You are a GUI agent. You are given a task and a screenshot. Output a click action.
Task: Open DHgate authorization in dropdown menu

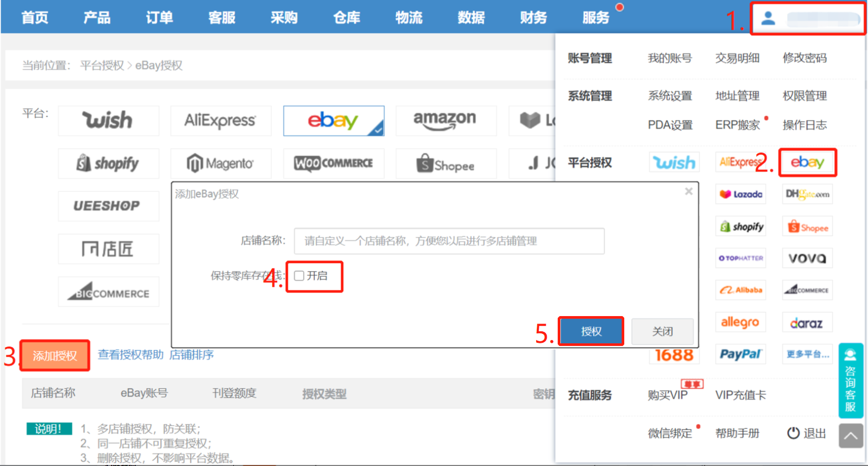[807, 194]
